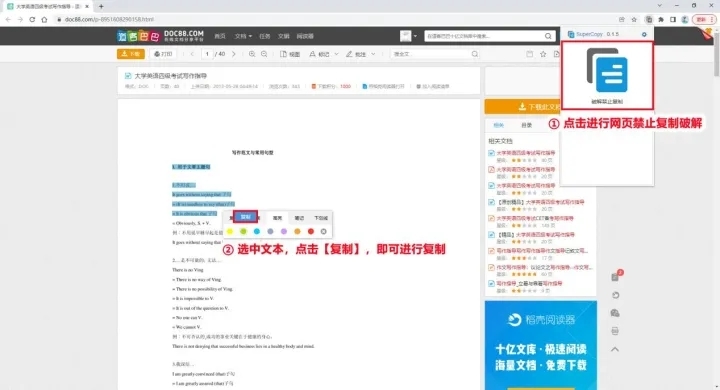Click the full-text search magnifier in document toolbar
The width and height of the screenshot is (720, 390).
point(475,54)
